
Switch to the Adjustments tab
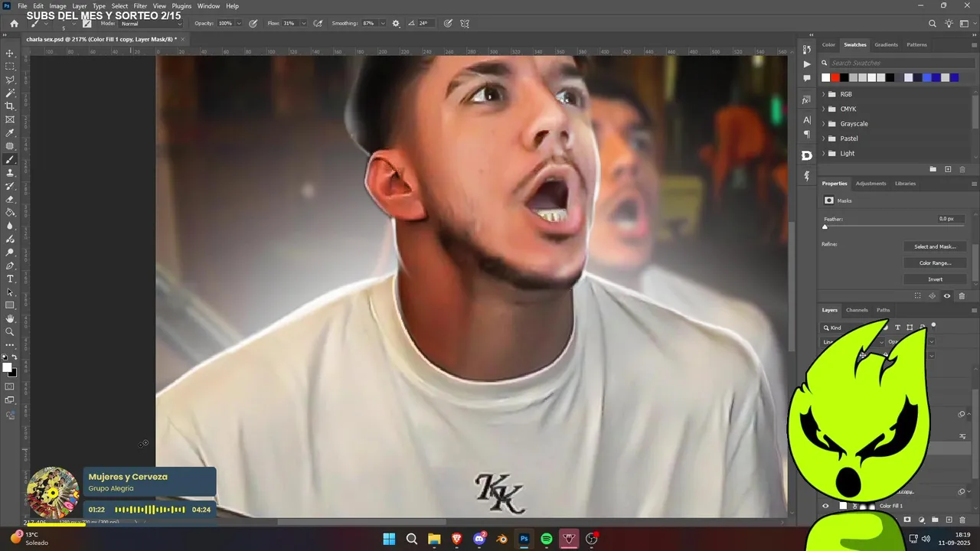point(871,184)
